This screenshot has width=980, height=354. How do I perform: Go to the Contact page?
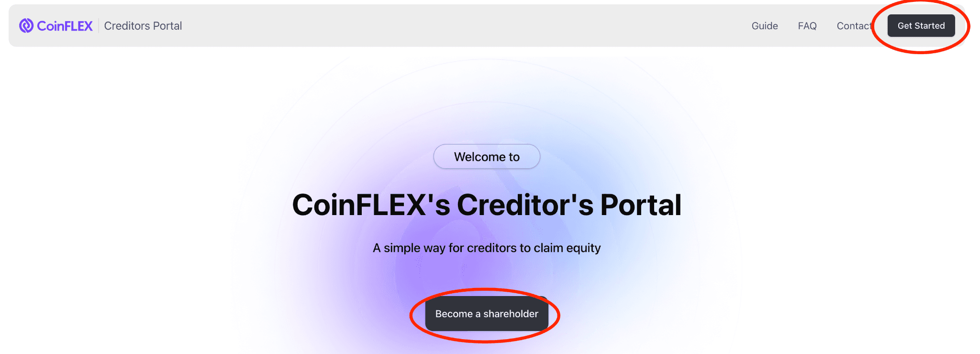854,26
